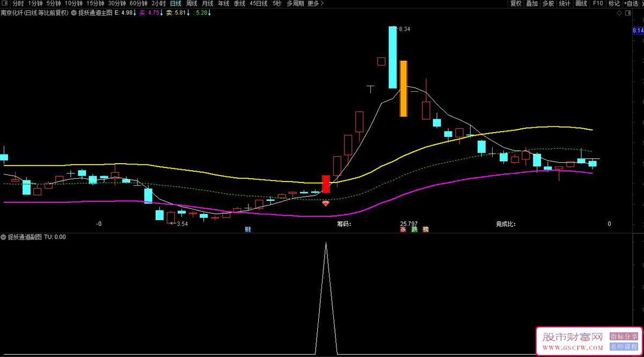Click the 财 finance marker icon
This screenshot has width=644, height=357.
248,229
